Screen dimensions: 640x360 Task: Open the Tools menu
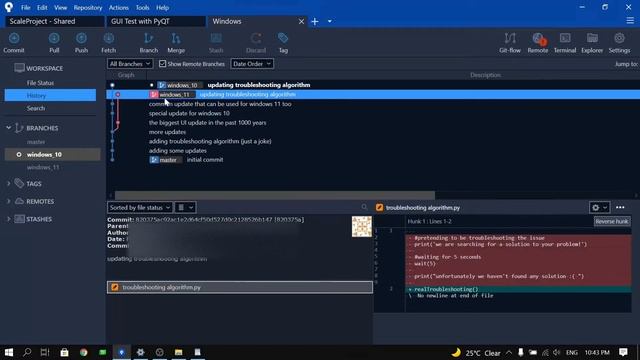coord(142,7)
